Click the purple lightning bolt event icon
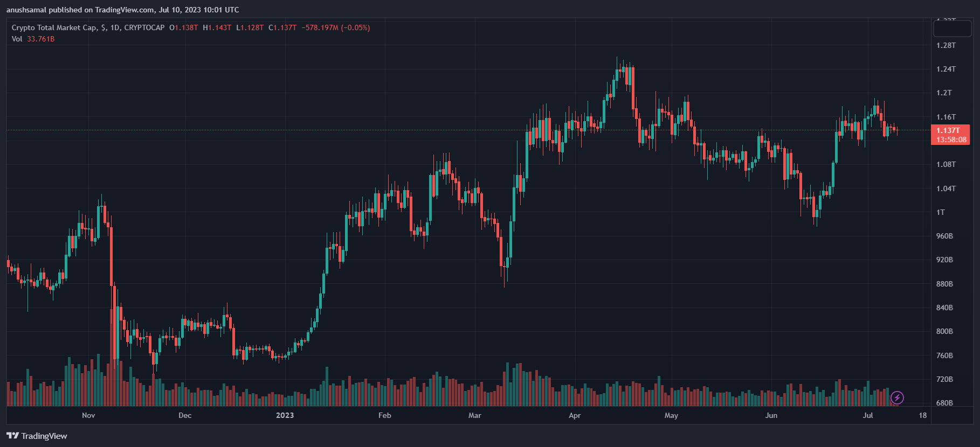980x447 pixels. pyautogui.click(x=897, y=398)
